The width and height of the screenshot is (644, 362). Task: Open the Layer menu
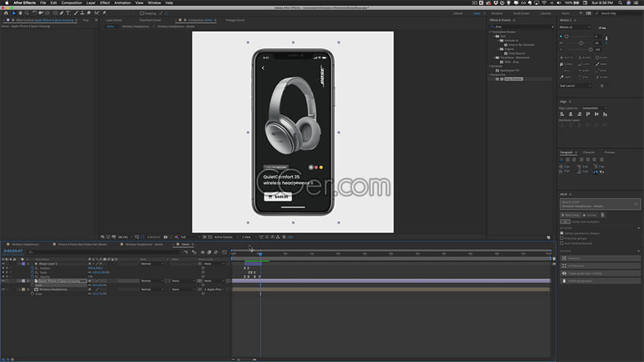point(91,2)
